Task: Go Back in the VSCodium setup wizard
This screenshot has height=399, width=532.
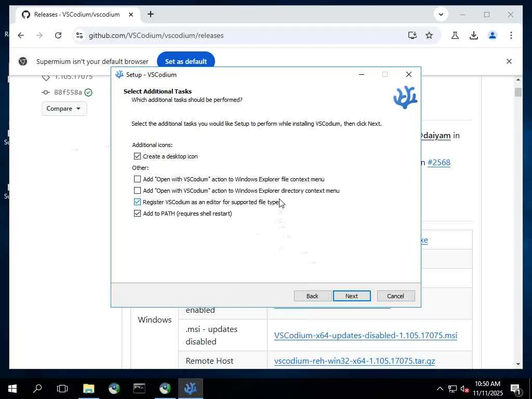Action: coord(312,296)
